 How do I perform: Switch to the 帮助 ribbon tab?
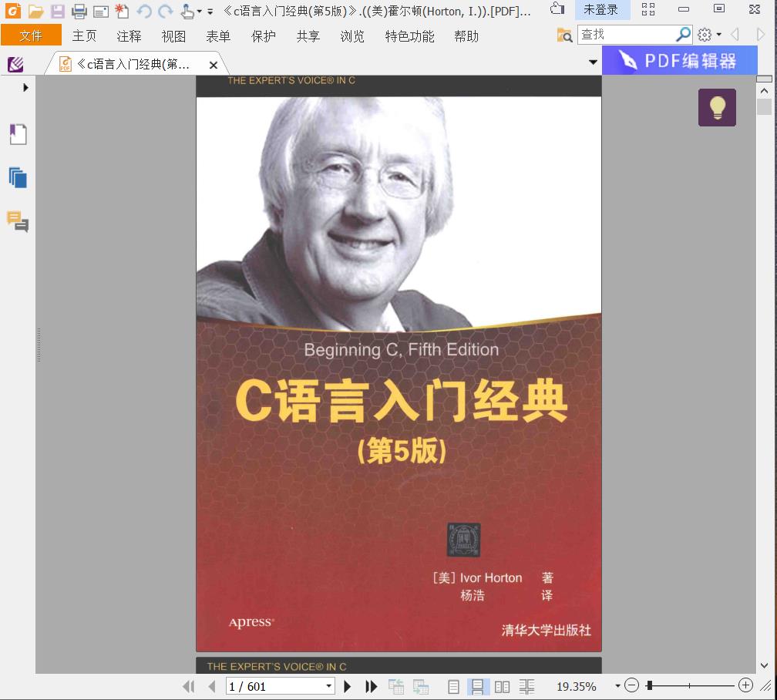pos(466,35)
